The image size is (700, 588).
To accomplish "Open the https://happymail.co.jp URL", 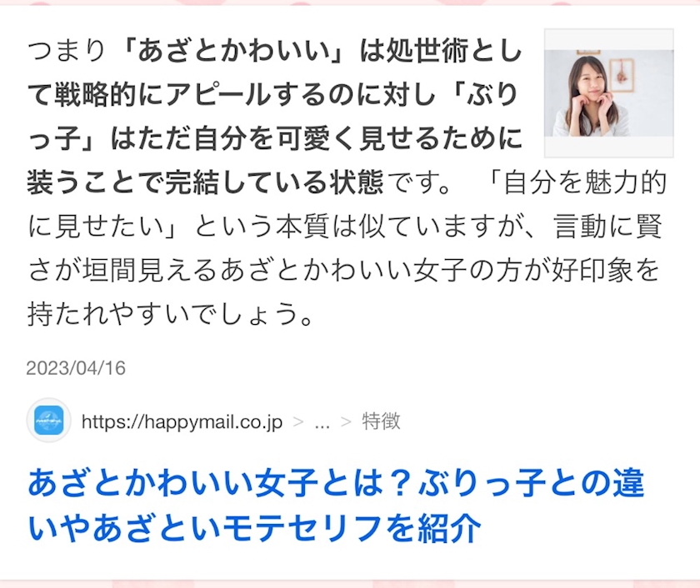I will coord(182,421).
